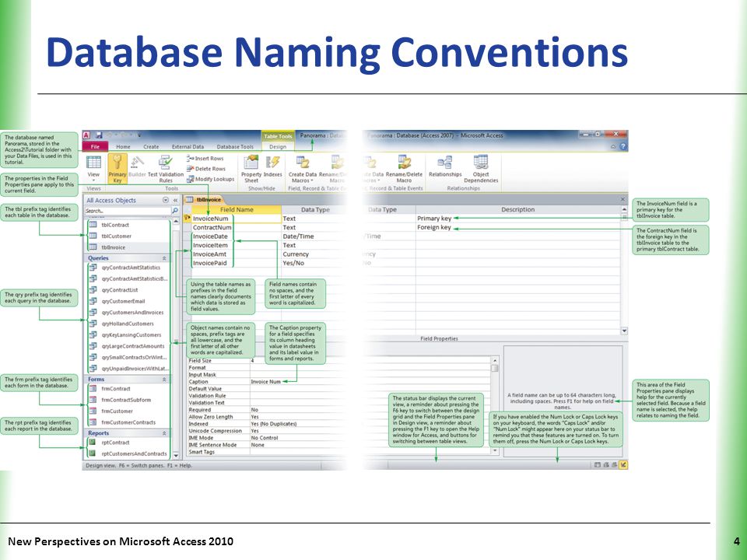Open All Access Objects category dropdown
The height and width of the screenshot is (560, 747).
(165, 201)
